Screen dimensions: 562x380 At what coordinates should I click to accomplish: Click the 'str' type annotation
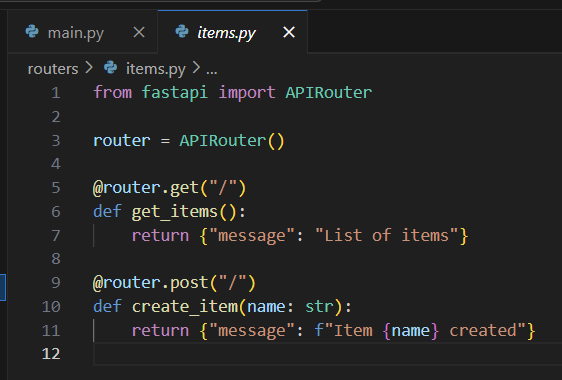pos(319,307)
